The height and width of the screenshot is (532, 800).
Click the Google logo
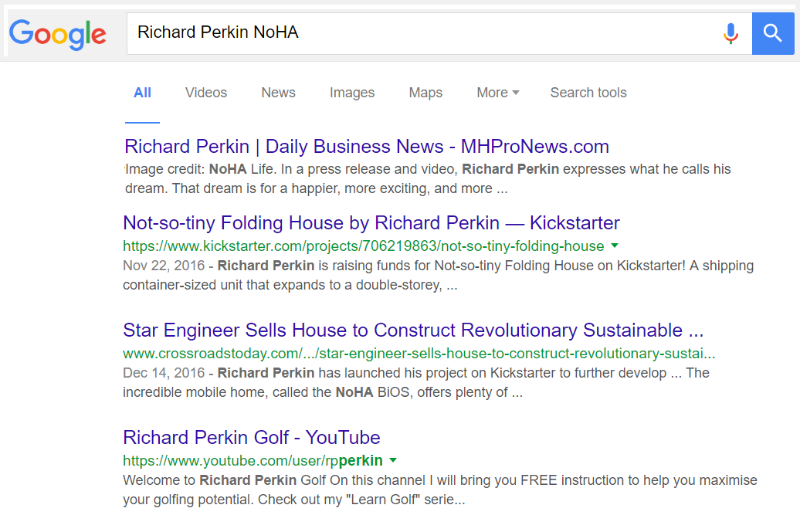pos(58,32)
